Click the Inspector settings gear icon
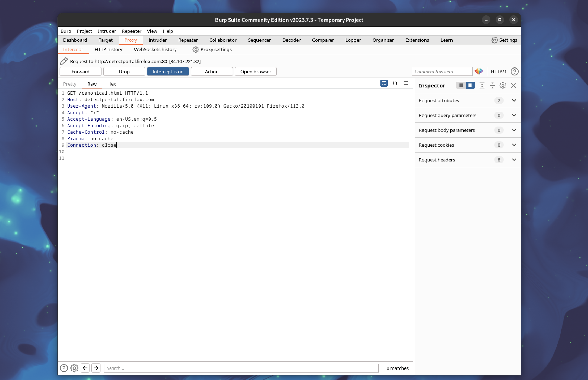 click(x=503, y=85)
